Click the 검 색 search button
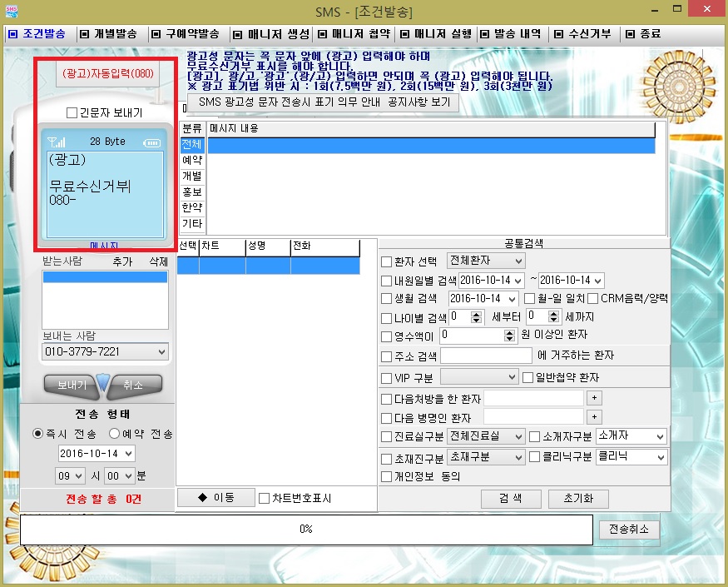Viewport: 728px width, 587px height. click(510, 499)
